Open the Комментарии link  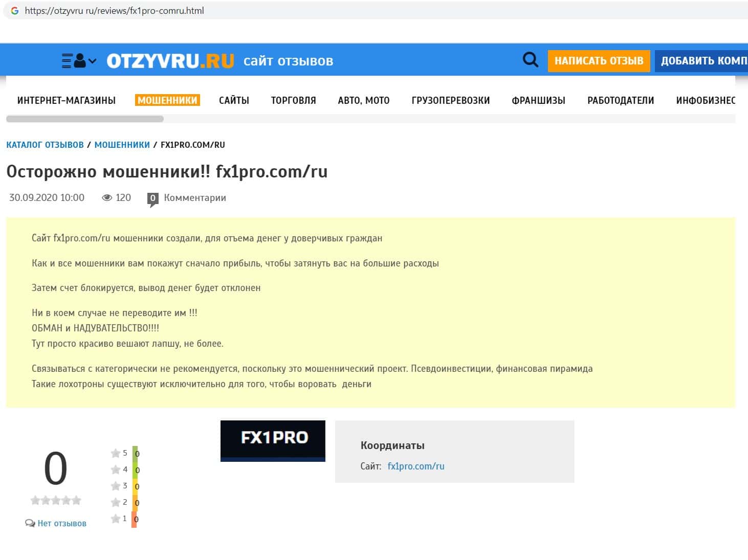point(195,198)
